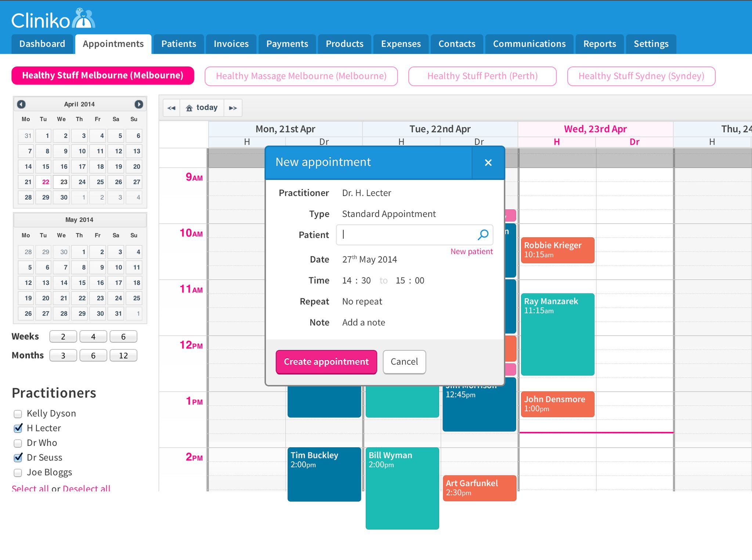Check the Kelly Dyson practitioner checkbox
Screen dimensions: 752x560
pyautogui.click(x=18, y=414)
